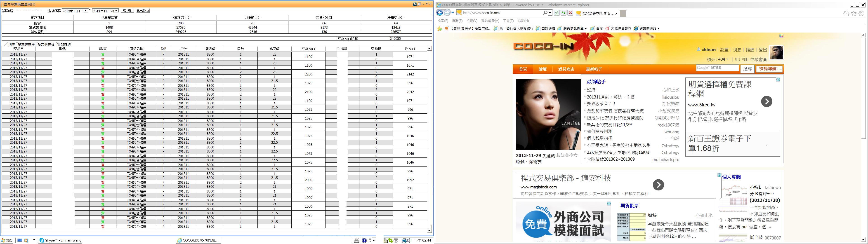
Task: Open the 快捷導航 dropdown
Action: 769,69
